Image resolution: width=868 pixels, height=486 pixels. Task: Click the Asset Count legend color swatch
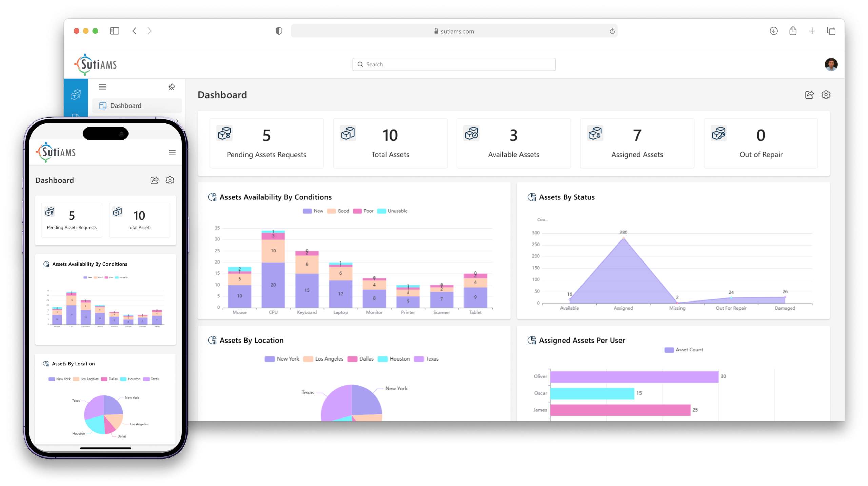[x=669, y=350]
